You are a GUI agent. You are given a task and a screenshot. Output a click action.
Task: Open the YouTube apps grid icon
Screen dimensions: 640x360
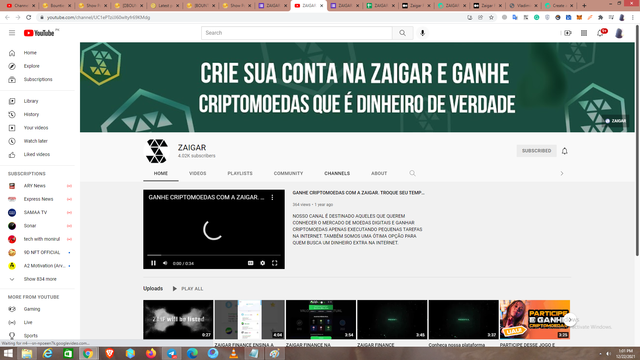coord(584,33)
